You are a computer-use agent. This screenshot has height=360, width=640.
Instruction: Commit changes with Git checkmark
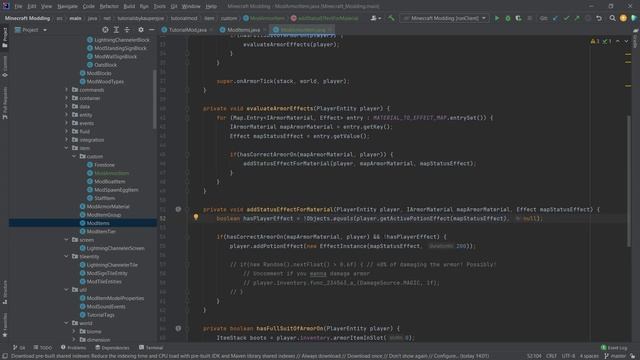566,18
